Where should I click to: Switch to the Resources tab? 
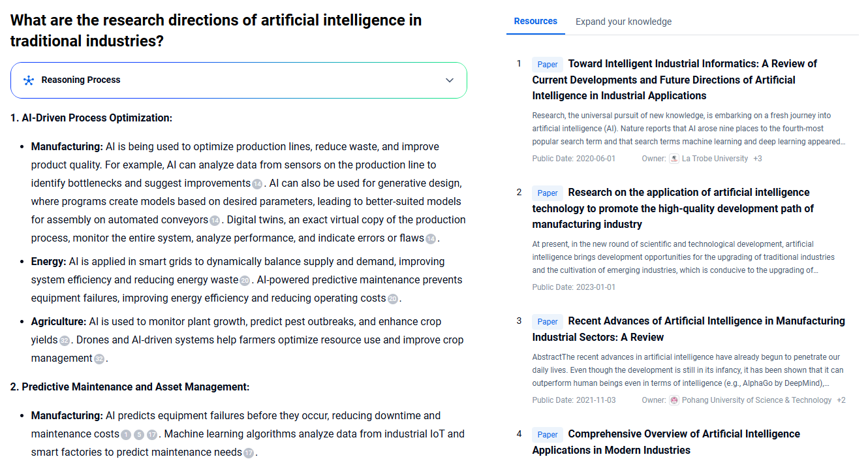(535, 22)
